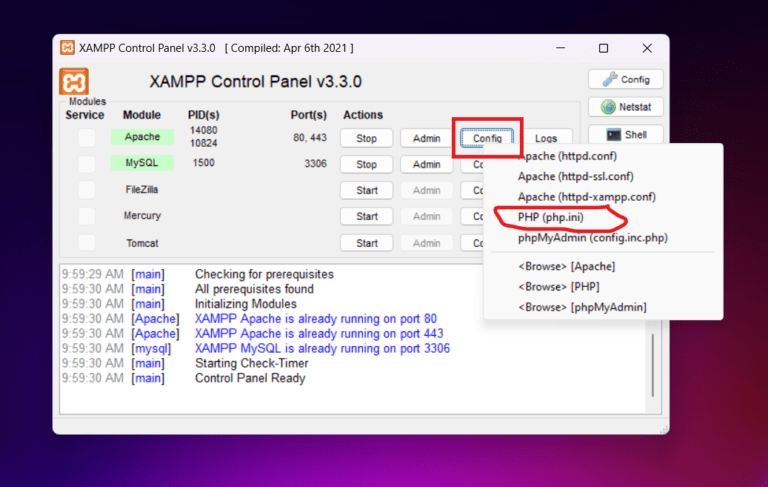Toggle Tomcat service checkbox
Screen dimensions: 768x487
[87, 243]
